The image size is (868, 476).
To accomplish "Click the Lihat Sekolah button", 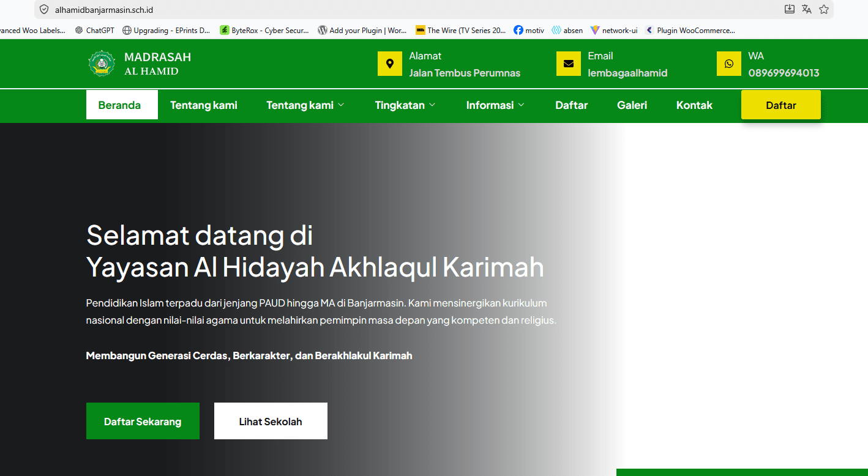I will (271, 421).
